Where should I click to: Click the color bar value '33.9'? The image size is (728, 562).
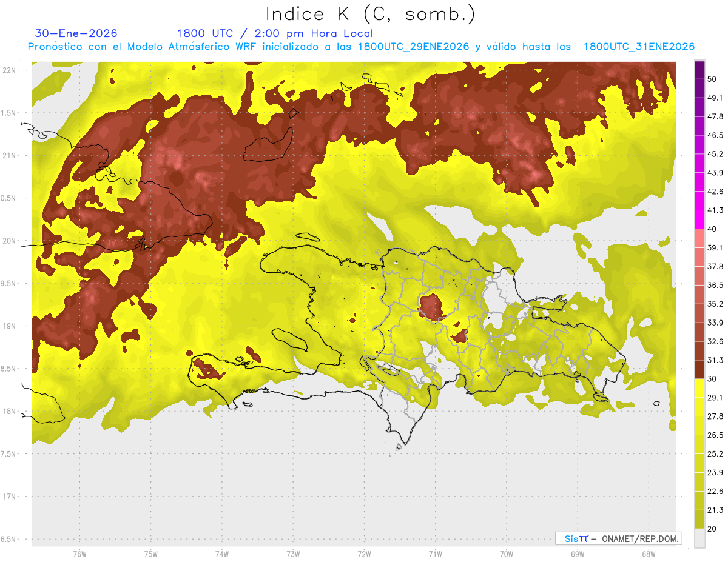click(715, 323)
